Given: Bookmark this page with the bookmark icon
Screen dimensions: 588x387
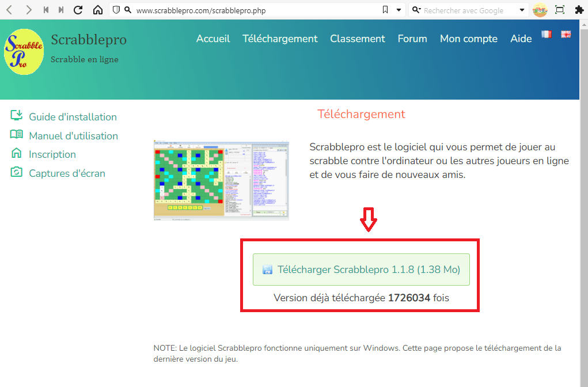Looking at the screenshot, I should click(x=385, y=10).
